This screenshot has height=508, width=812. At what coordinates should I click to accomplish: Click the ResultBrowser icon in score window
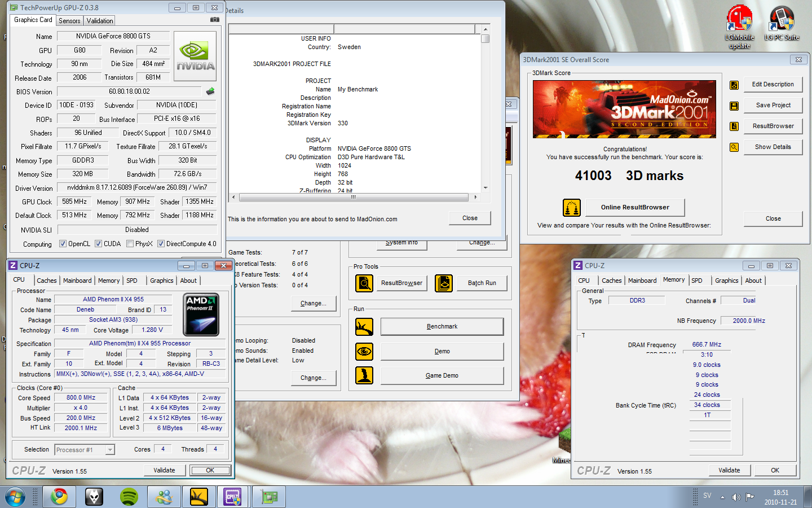tap(734, 126)
